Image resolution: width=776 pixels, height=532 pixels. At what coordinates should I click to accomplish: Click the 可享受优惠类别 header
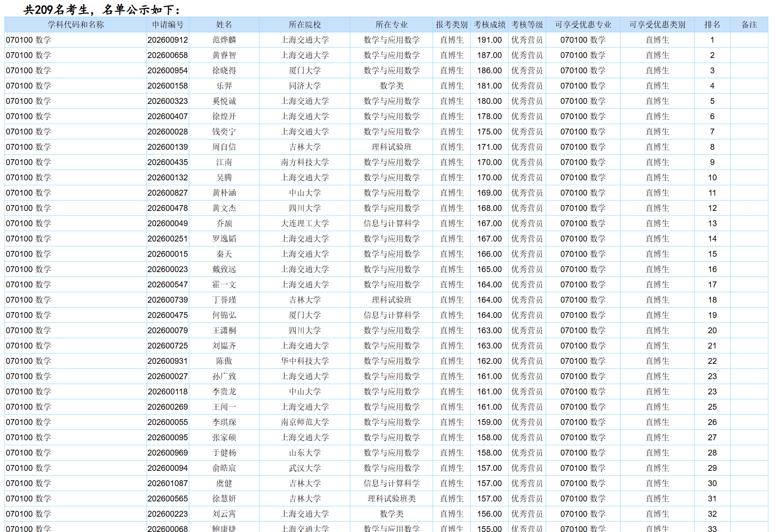(x=657, y=25)
